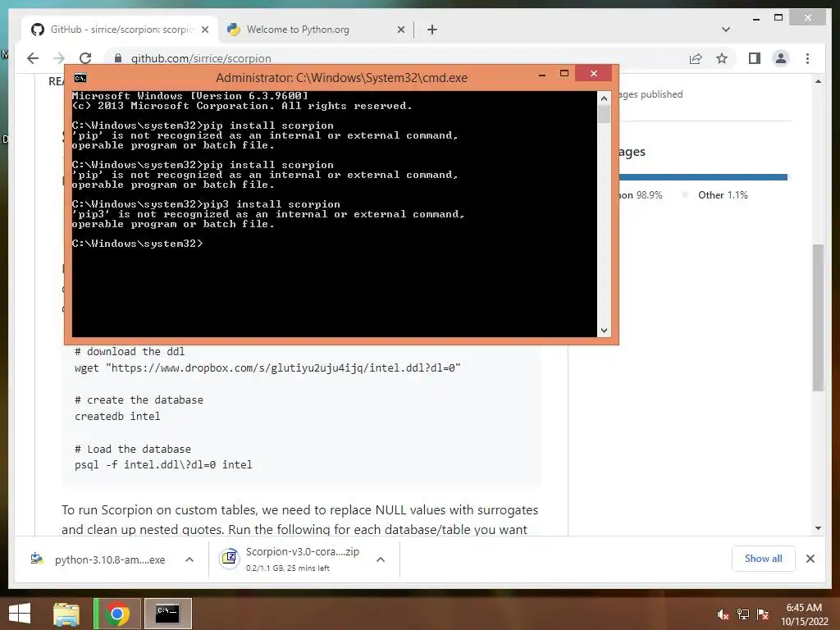Viewport: 840px width, 630px height.
Task: Click the Chrome taskbar icon
Action: click(117, 614)
